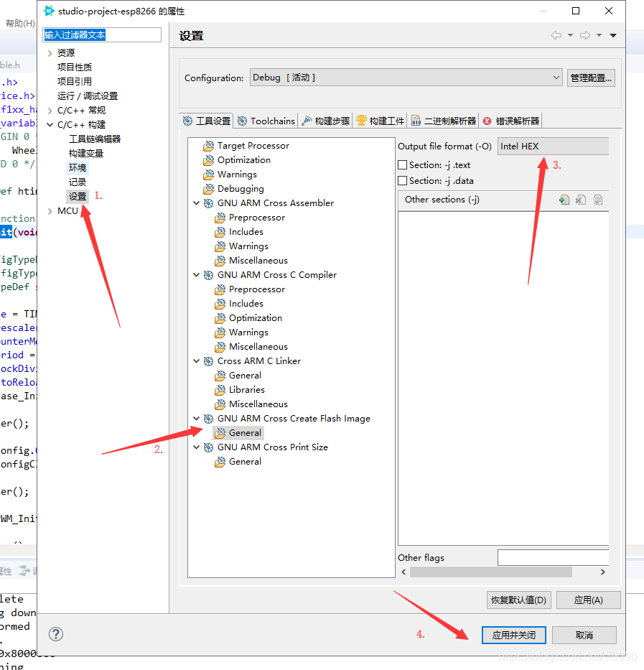Screen dimensions: 644x670
Task: Select 设置 in the left tree
Action: [78, 197]
